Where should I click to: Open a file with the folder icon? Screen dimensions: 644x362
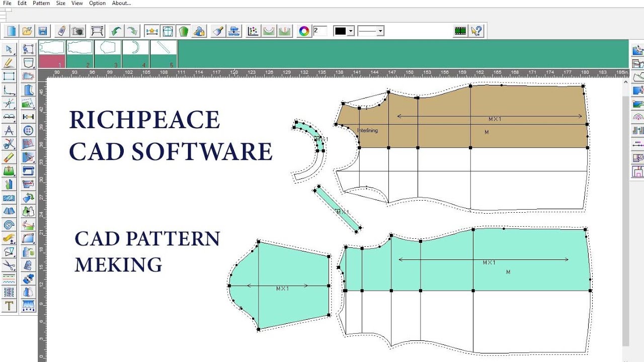click(27, 31)
